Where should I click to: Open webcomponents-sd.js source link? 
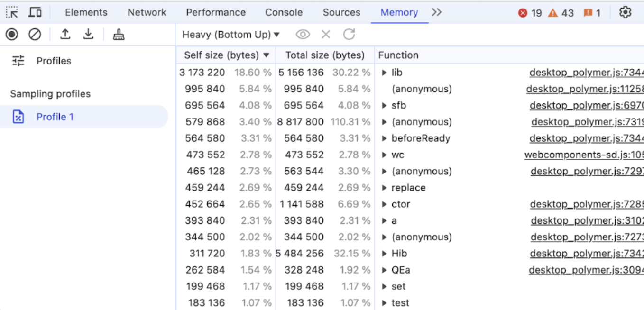(584, 155)
